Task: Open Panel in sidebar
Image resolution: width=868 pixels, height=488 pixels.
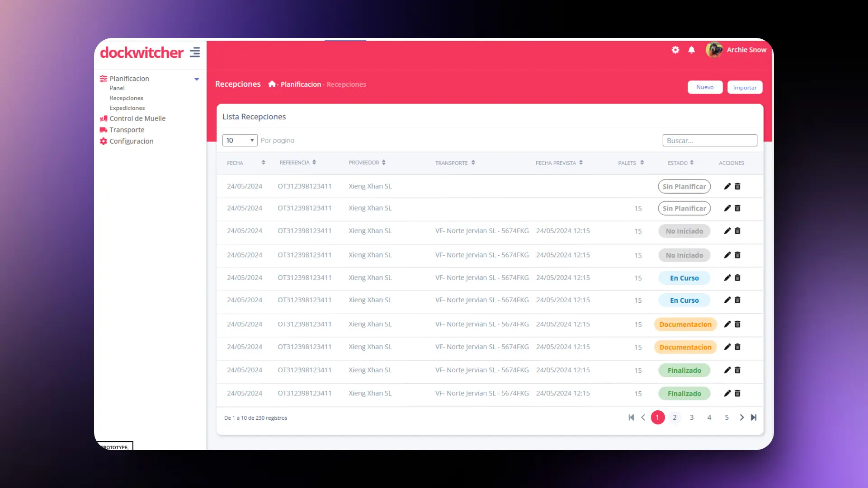Action: (117, 88)
